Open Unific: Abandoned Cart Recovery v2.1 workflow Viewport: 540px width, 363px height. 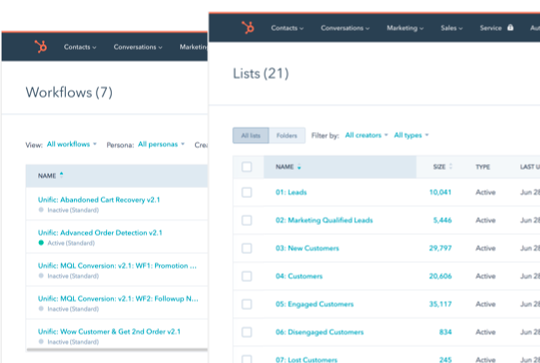(x=99, y=200)
